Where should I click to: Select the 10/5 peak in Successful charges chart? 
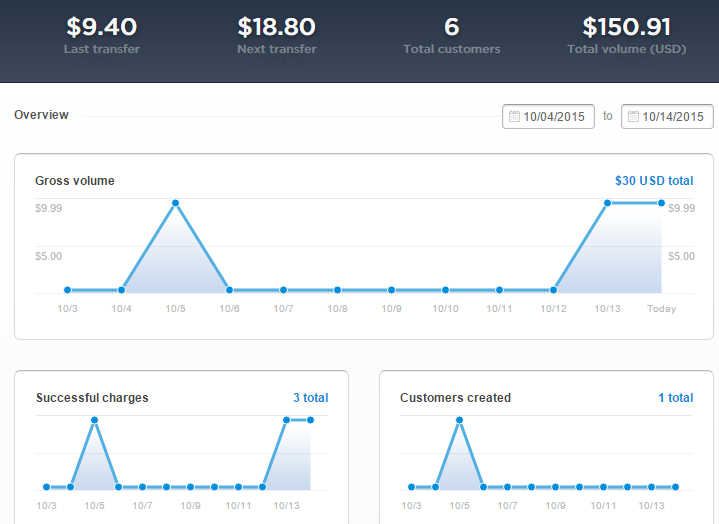[94, 420]
